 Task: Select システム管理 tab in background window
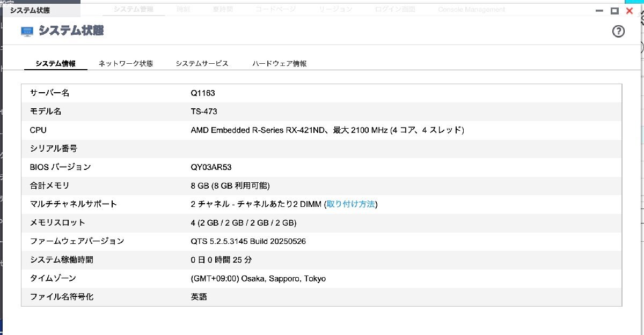134,9
